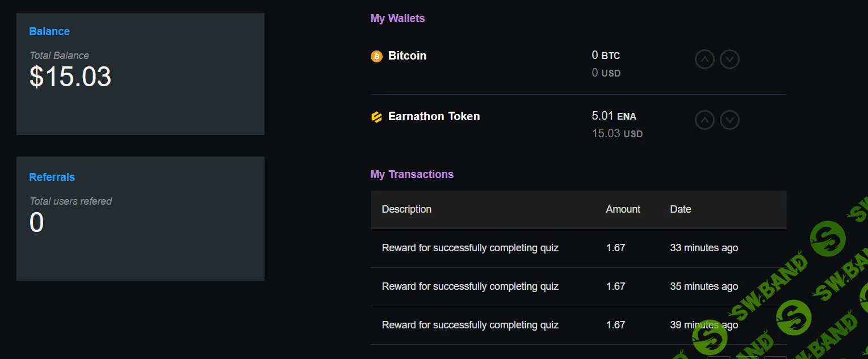Open the My Transactions section heading
Screen dimensions: 868x359
(412, 174)
